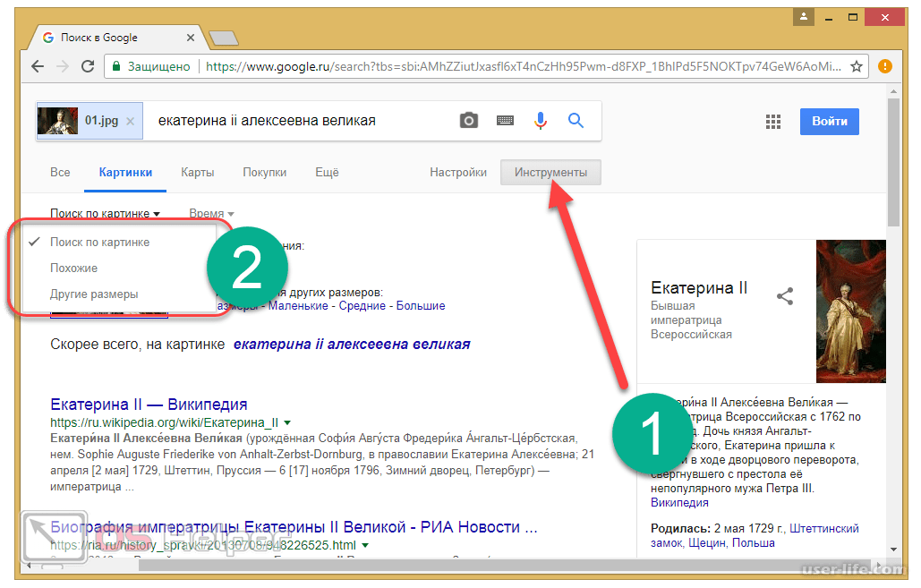
Task: Click the blue magnifier search icon
Action: pos(576,121)
